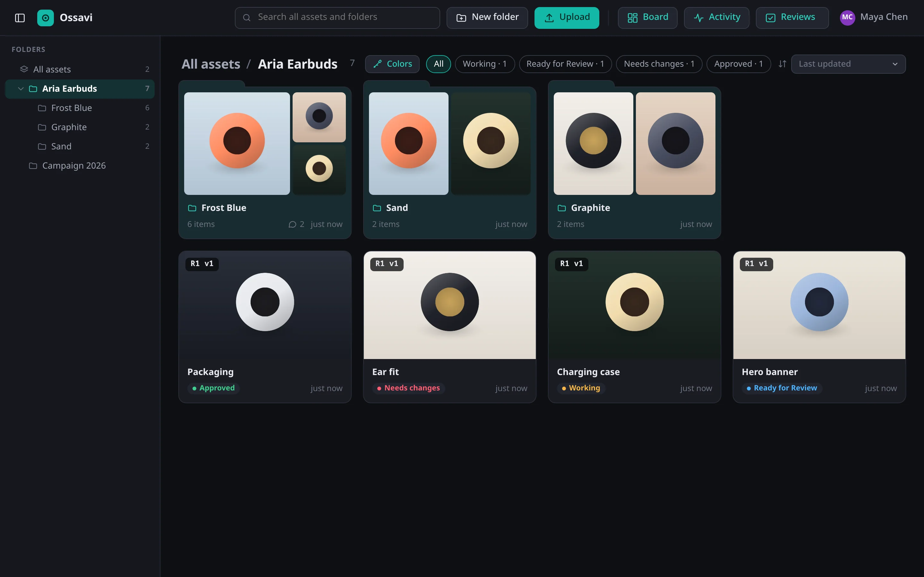Open Hero banner asset thumbnail

click(x=819, y=305)
